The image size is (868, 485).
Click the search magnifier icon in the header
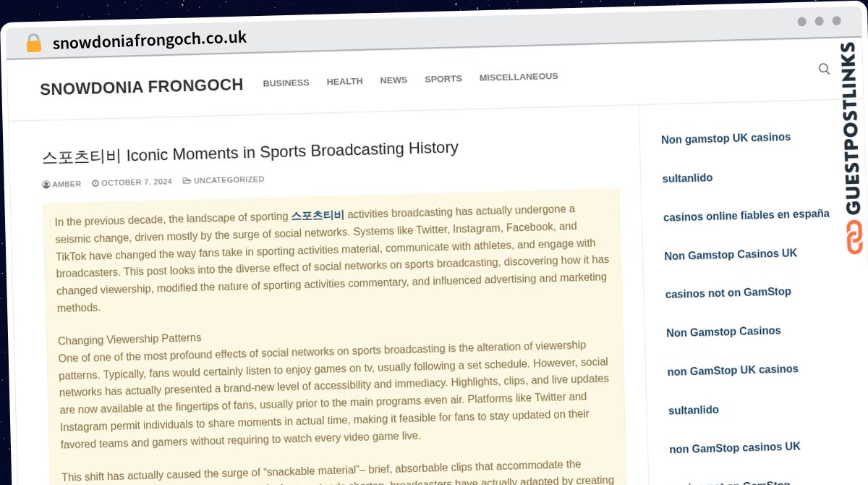824,69
